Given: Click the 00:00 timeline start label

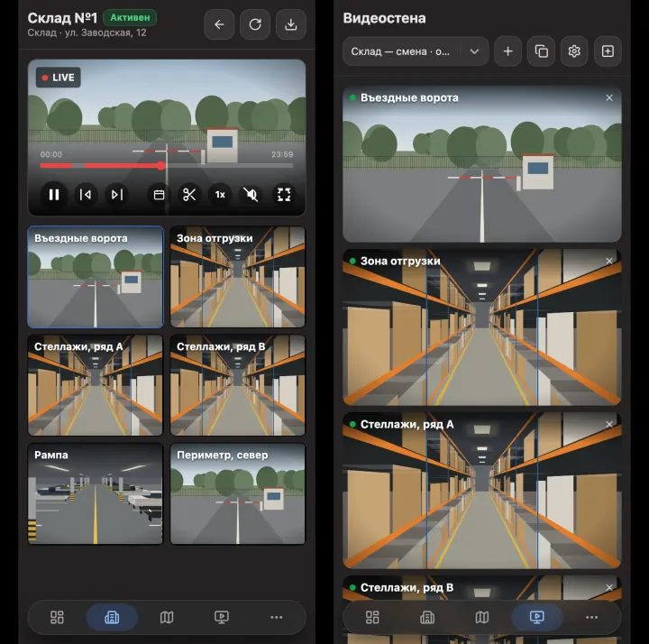Looking at the screenshot, I should point(51,154).
